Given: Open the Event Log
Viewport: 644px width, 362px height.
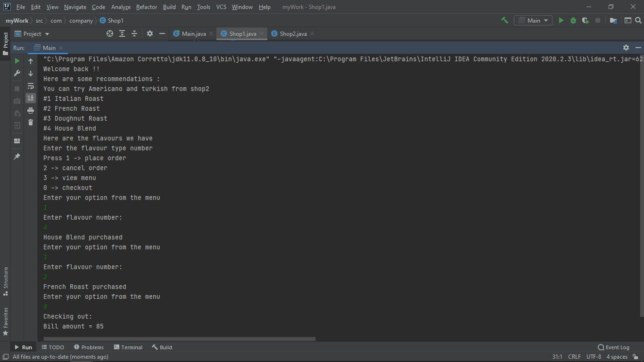Looking at the screenshot, I should click(x=613, y=347).
